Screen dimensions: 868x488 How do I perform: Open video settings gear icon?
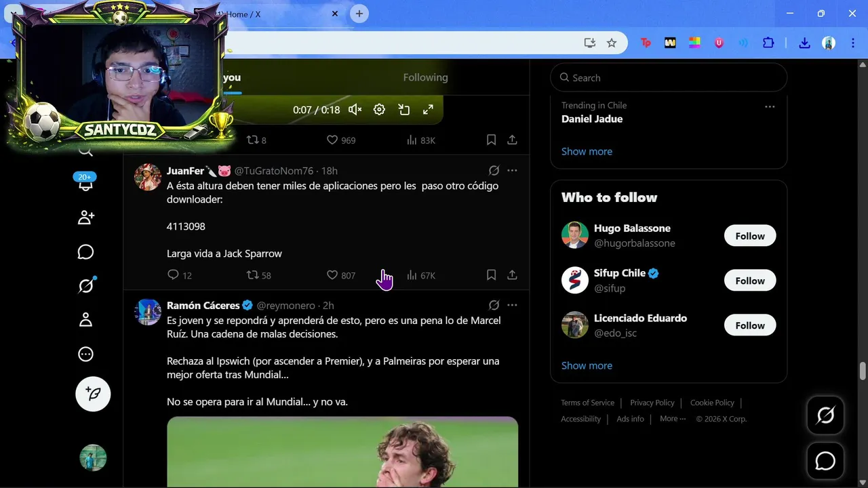pyautogui.click(x=379, y=110)
